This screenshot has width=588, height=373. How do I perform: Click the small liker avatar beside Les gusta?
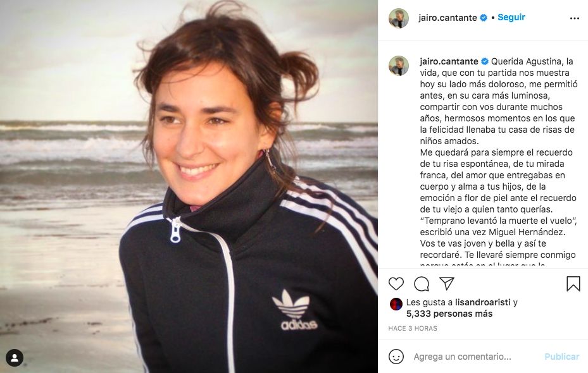click(x=396, y=303)
